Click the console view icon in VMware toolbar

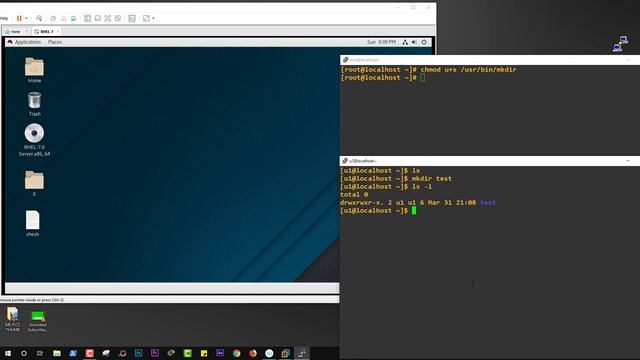[x=132, y=18]
